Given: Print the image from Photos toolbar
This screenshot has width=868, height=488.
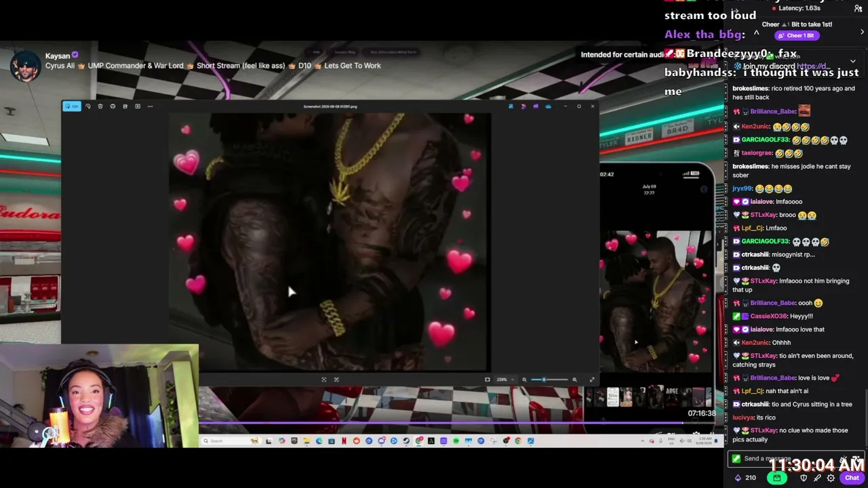Looking at the screenshot, I should click(x=113, y=106).
